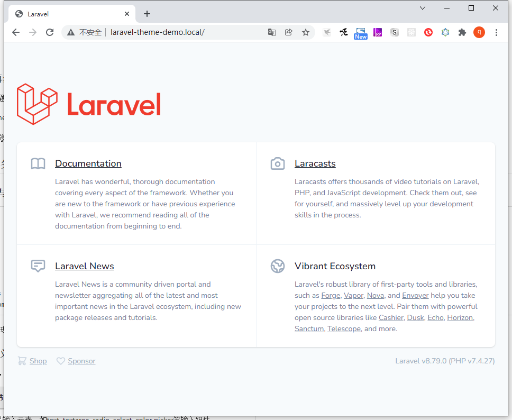Visit the Forge link
512x420 pixels.
(331, 295)
